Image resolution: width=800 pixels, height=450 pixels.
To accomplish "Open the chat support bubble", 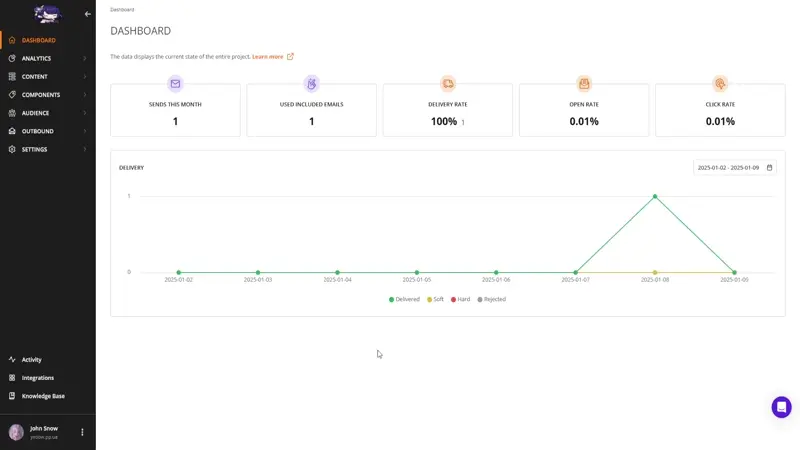I will click(781, 407).
